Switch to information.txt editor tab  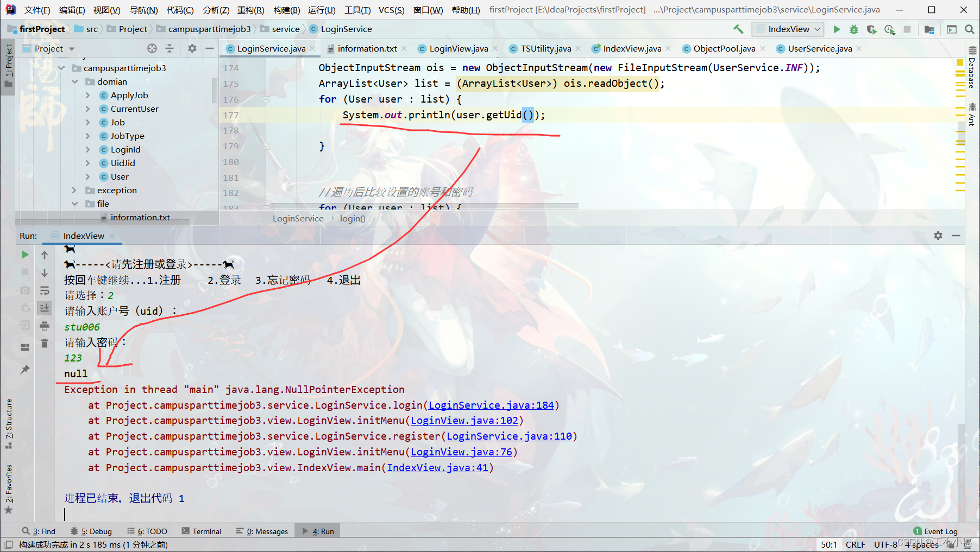(x=367, y=48)
